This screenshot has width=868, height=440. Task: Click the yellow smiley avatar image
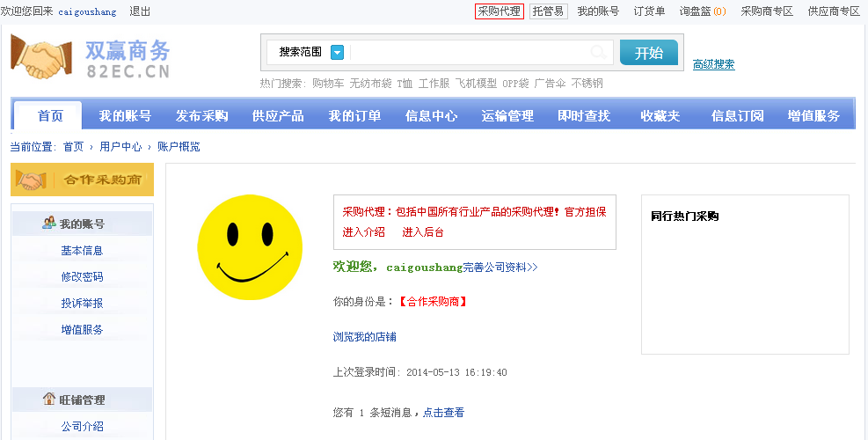[250, 247]
